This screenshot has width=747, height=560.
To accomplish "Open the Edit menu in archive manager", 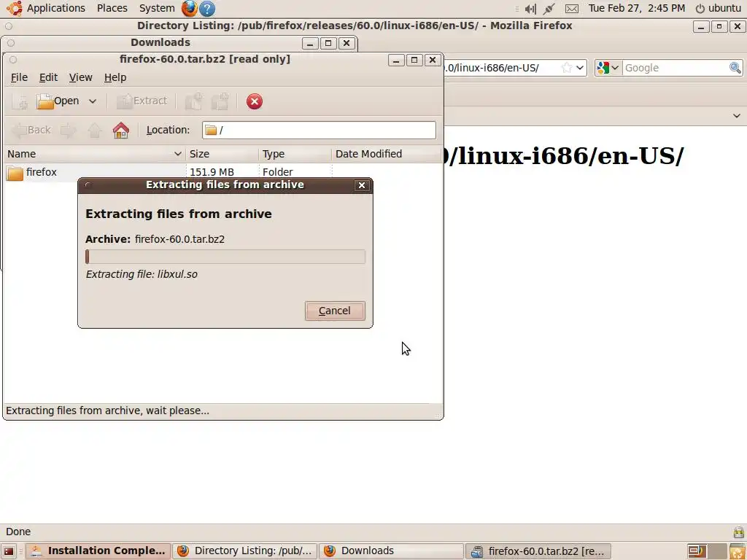I will (48, 77).
